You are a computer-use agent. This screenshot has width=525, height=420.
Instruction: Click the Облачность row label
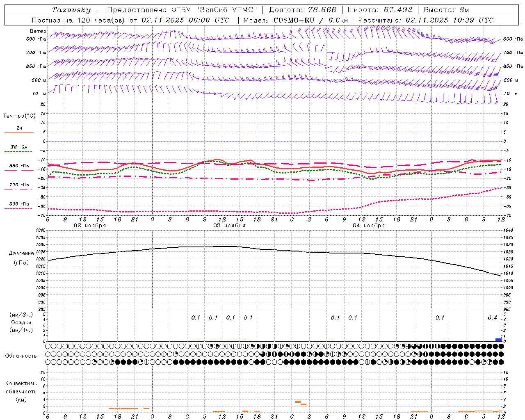point(21,356)
